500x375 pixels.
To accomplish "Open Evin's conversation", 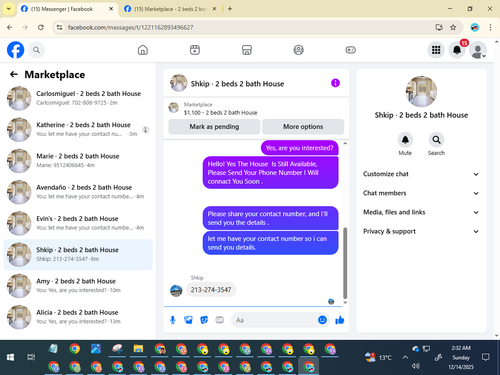I will 78,223.
